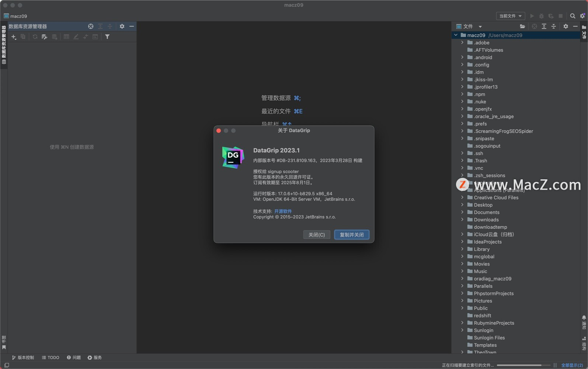This screenshot has width=588, height=369.
Task: Open IDE settings gear with update badge
Action: [x=582, y=16]
